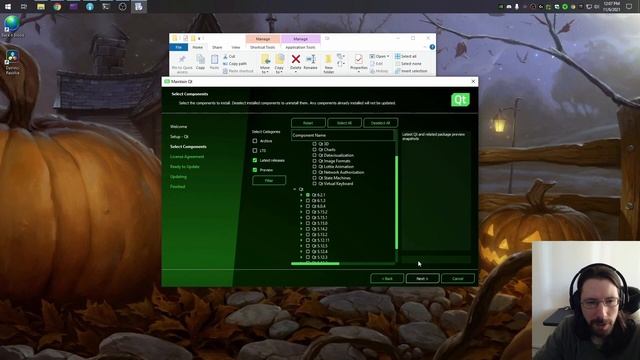Click Cut in the File Explorer ribbon
This screenshot has height=360, width=640.
[229, 56]
